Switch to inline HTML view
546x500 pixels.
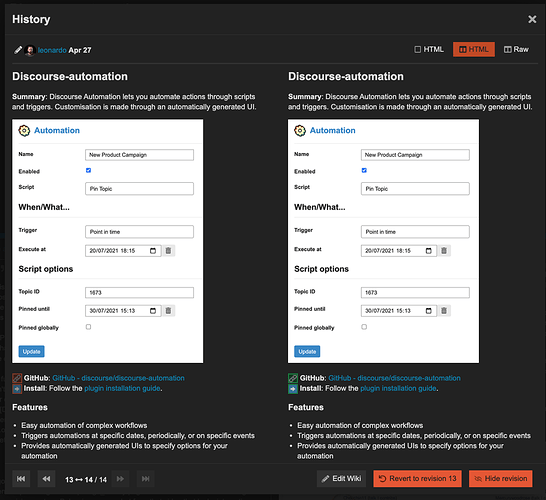pyautogui.click(x=429, y=49)
